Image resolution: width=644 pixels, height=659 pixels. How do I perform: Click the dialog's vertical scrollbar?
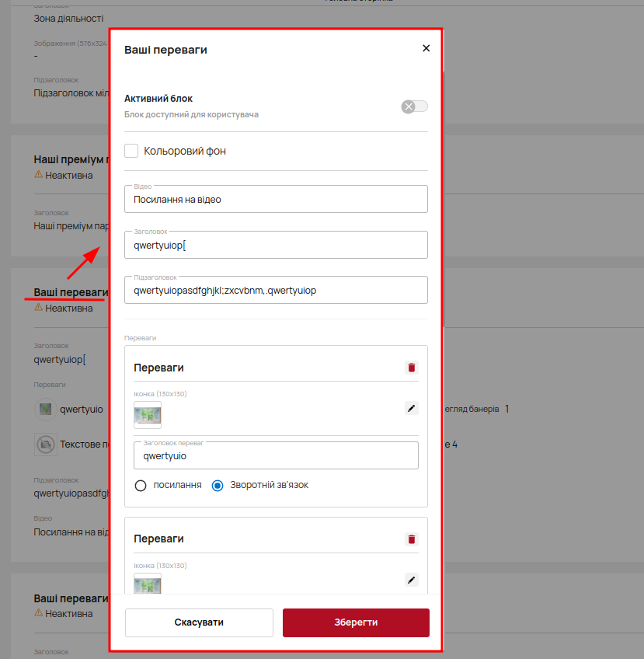tap(443, 199)
